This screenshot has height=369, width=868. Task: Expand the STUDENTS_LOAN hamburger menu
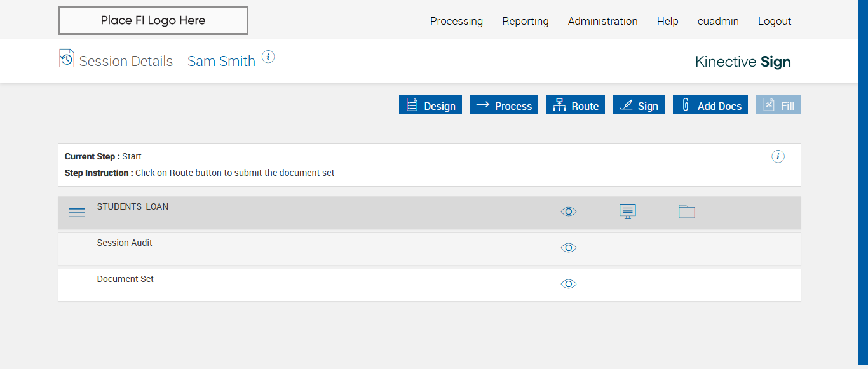[x=77, y=213]
